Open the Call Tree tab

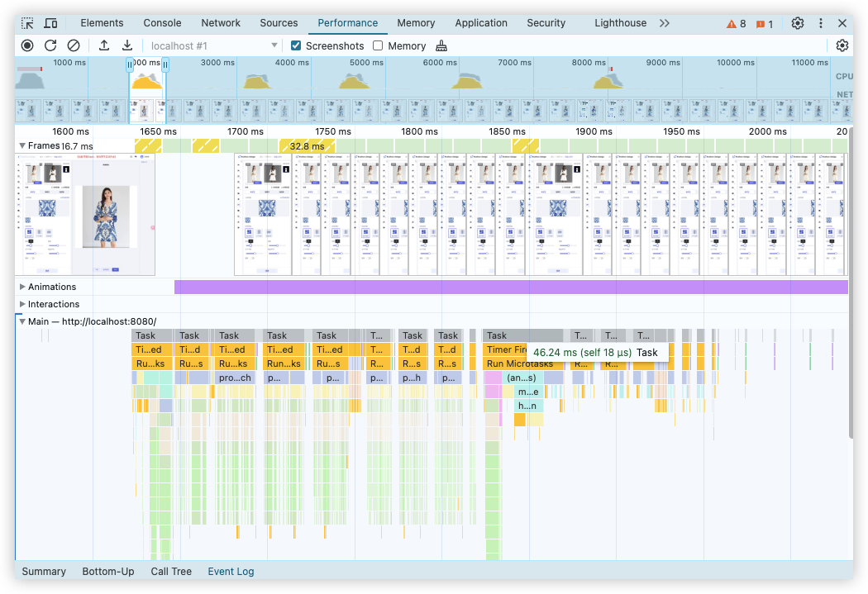click(x=171, y=572)
